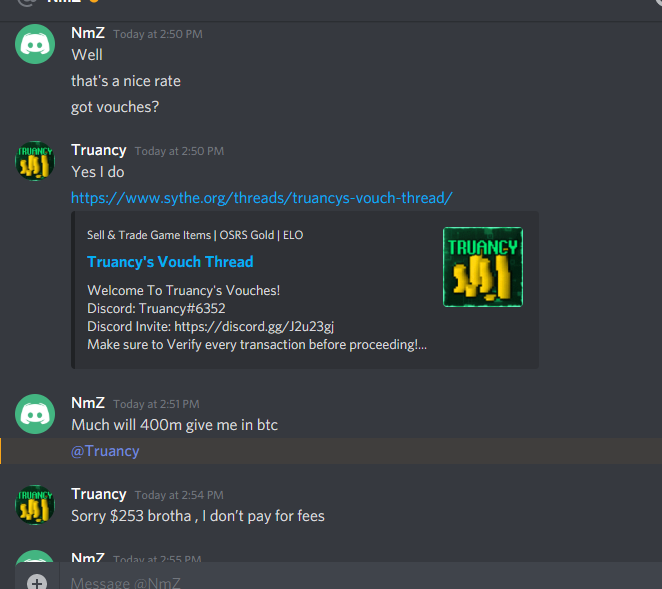Click NmZ username on the 2:50 PM message
The width and height of the screenshot is (662, 589).
tap(88, 33)
